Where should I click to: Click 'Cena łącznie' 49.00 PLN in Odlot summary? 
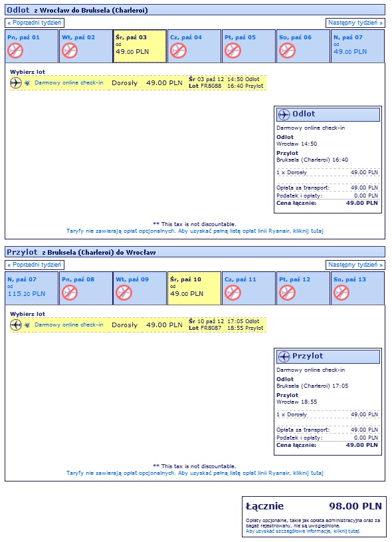pos(327,203)
